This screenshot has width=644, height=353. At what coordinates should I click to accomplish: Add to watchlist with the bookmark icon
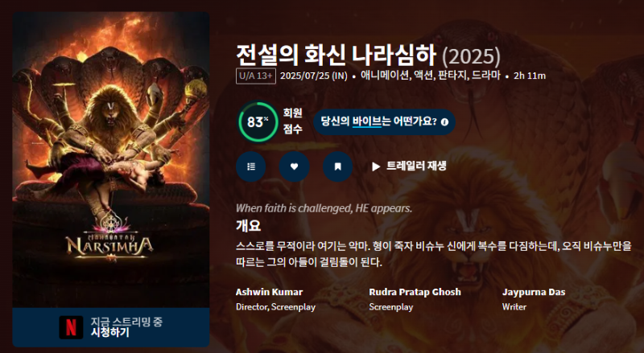click(x=337, y=166)
